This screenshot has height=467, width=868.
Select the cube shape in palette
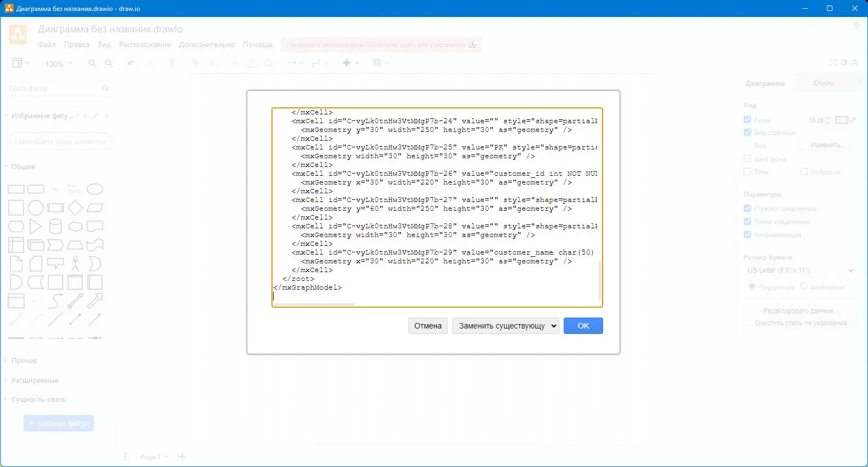point(36,245)
